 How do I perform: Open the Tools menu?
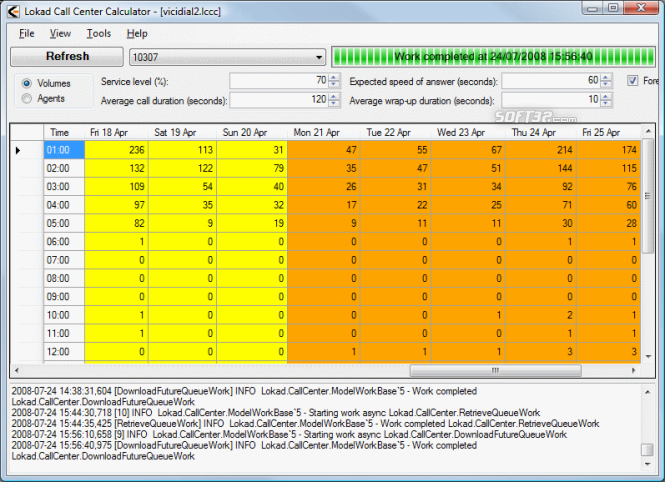pos(98,33)
